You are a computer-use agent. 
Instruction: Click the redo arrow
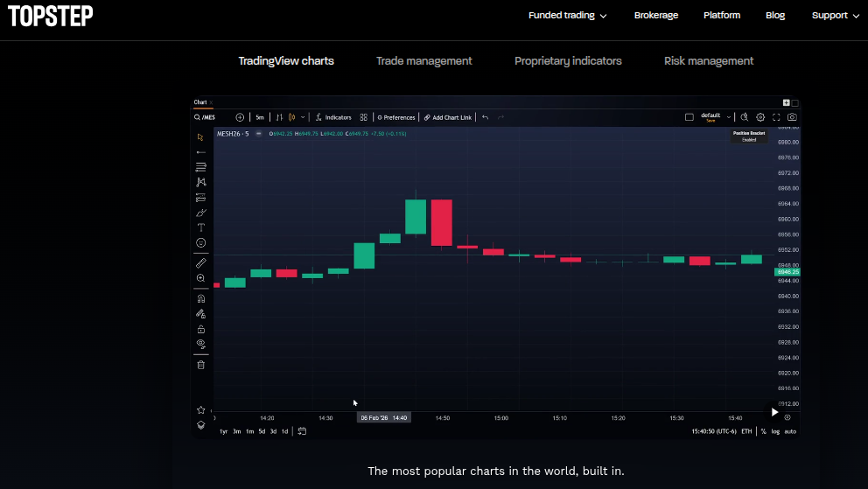coord(501,117)
